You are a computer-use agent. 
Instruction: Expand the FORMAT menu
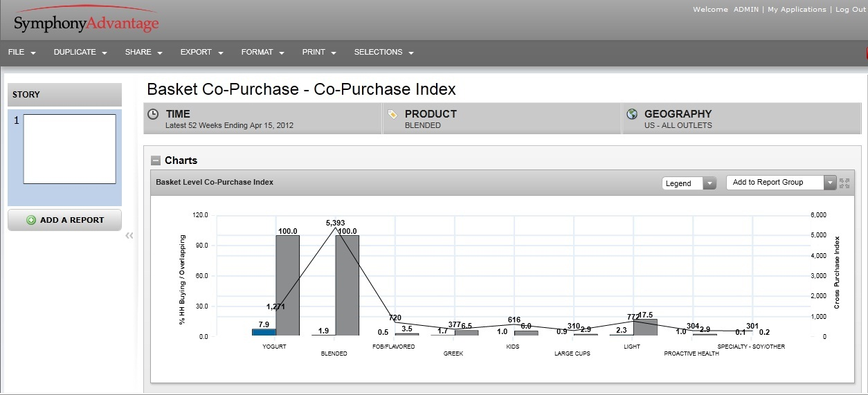click(x=262, y=53)
